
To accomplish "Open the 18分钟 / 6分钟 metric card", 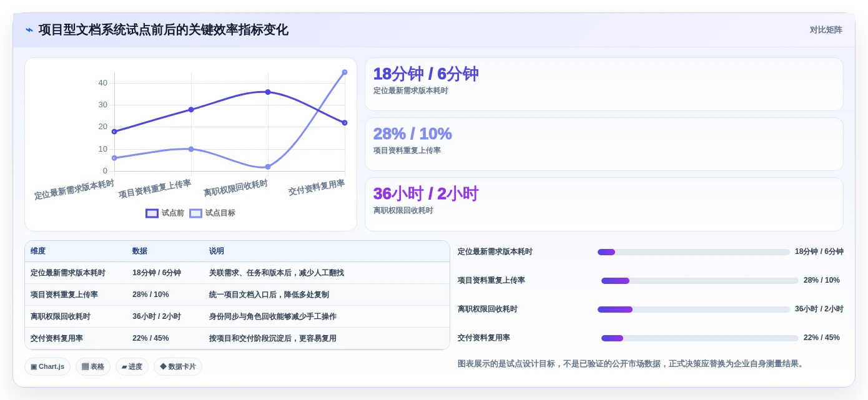I will pos(604,84).
